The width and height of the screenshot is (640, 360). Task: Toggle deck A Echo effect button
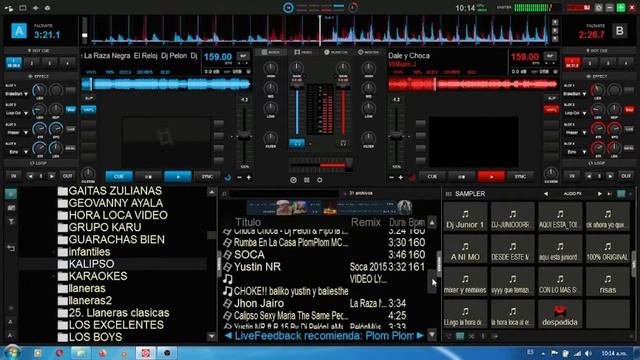tap(71, 148)
